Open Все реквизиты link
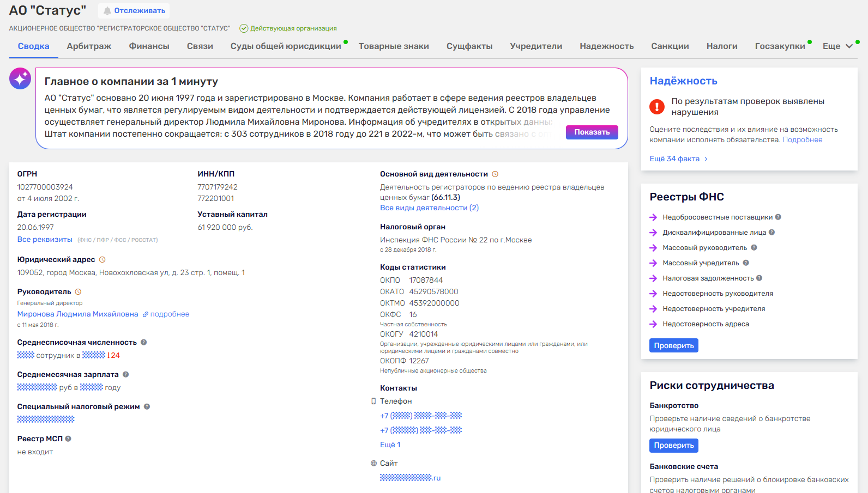The height and width of the screenshot is (493, 868). tap(45, 240)
